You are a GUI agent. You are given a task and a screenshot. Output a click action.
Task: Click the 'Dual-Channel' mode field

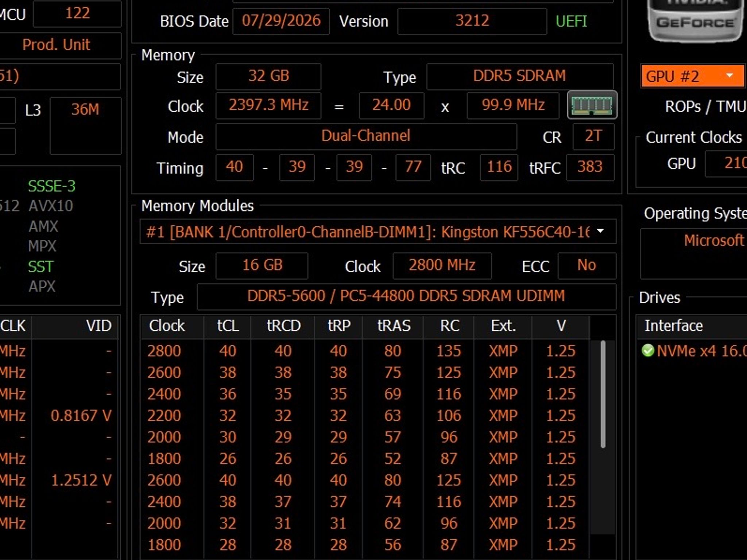366,136
